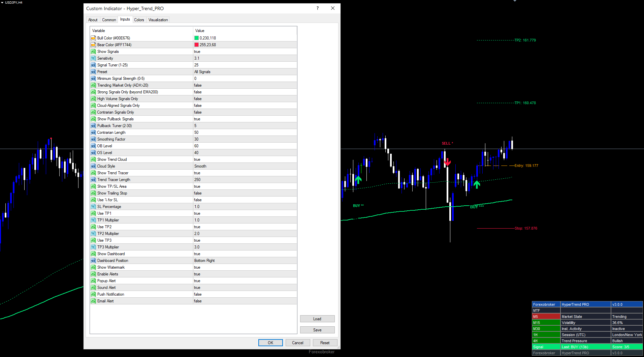This screenshot has height=357, width=644.
Task: Toggle Email Alert false value
Action: (x=245, y=301)
